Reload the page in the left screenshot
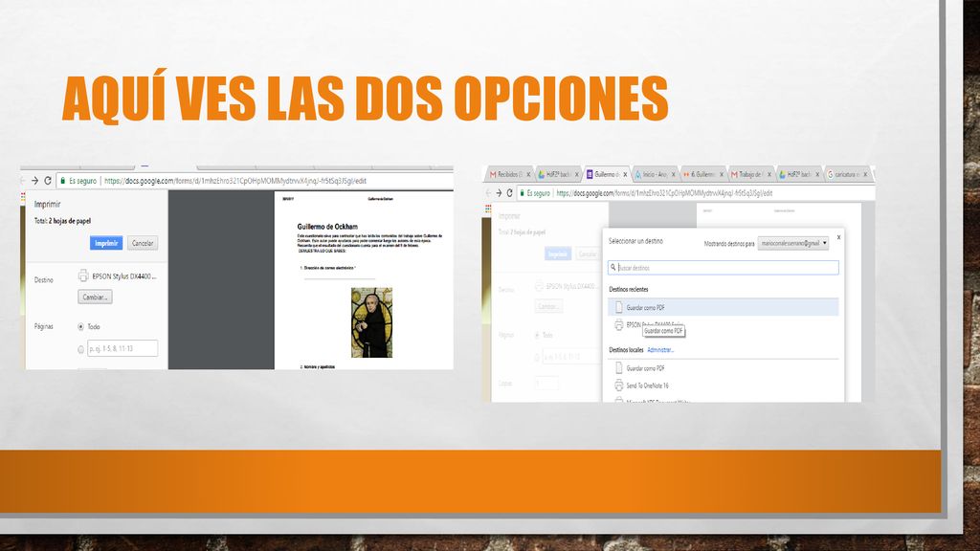 48,181
